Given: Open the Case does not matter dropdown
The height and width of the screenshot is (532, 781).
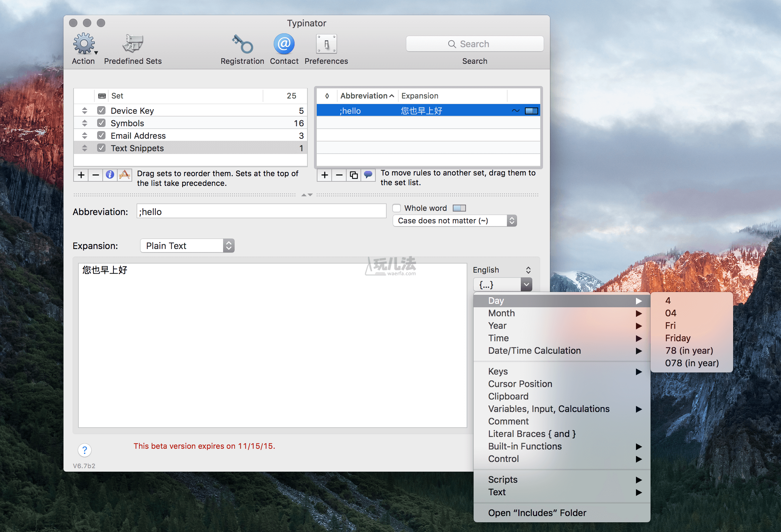Looking at the screenshot, I should pos(455,221).
